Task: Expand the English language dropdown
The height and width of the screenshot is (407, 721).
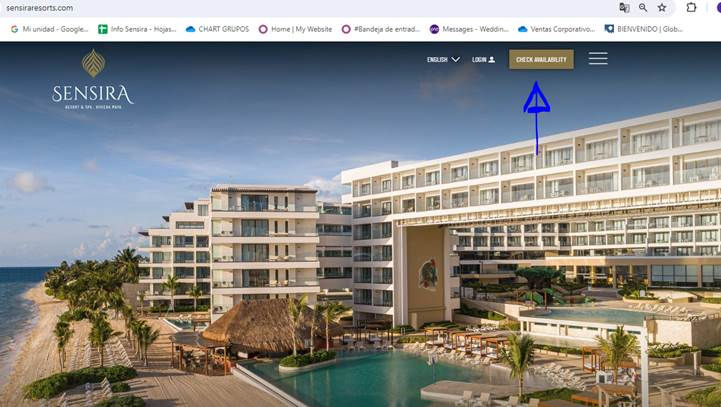Action: pos(443,59)
